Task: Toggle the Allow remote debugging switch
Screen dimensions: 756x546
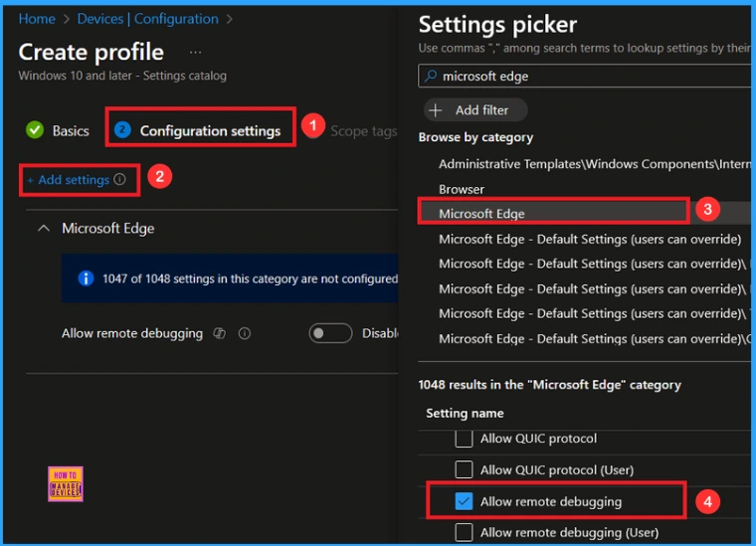Action: pyautogui.click(x=330, y=333)
